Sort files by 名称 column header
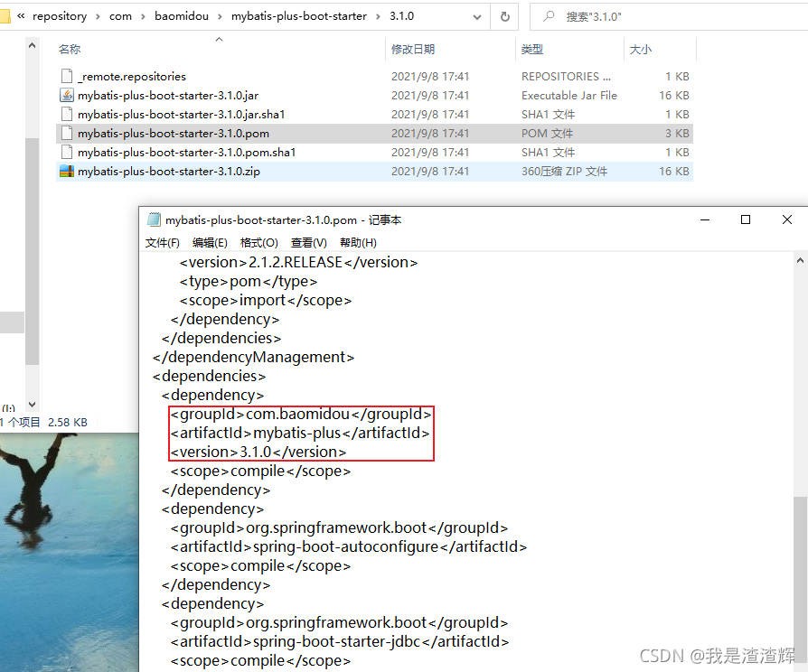This screenshot has height=672, width=808. (70, 50)
